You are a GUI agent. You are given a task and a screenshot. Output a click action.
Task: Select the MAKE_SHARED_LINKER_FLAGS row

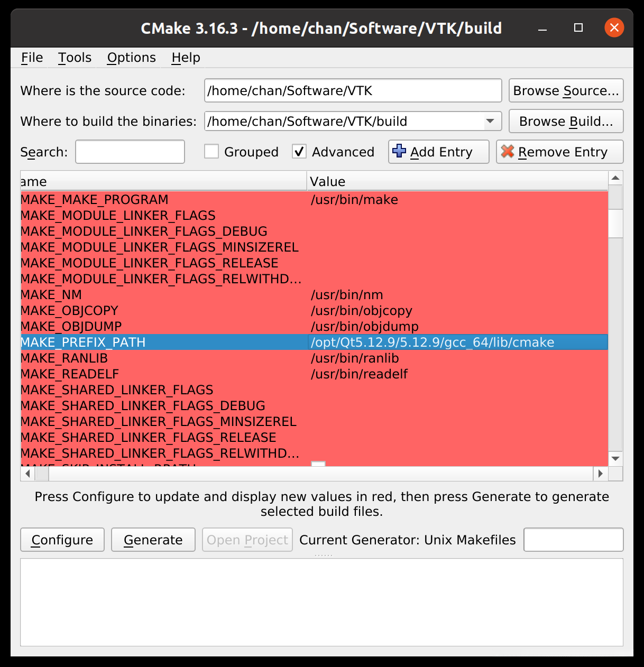pos(314,390)
